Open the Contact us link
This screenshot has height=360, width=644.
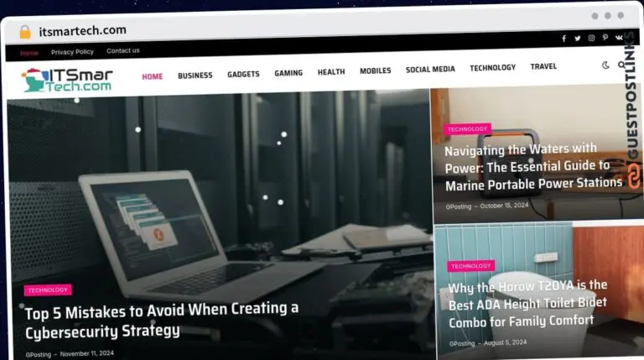coord(123,50)
